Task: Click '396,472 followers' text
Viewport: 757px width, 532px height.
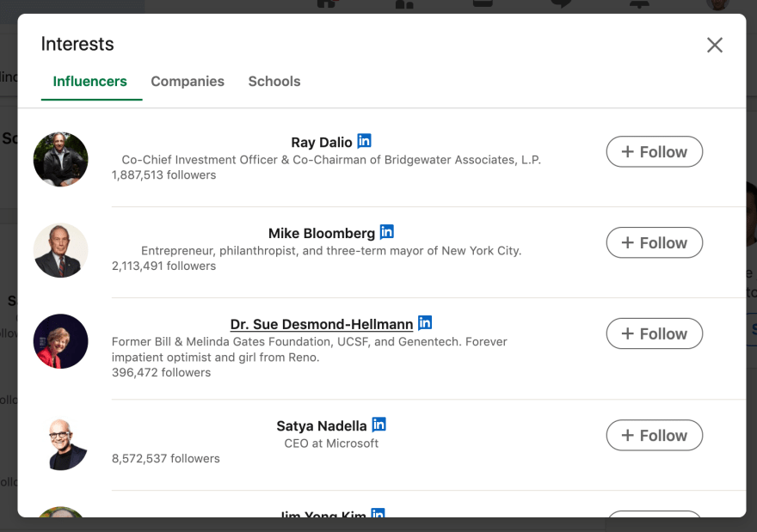Action: pyautogui.click(x=161, y=373)
